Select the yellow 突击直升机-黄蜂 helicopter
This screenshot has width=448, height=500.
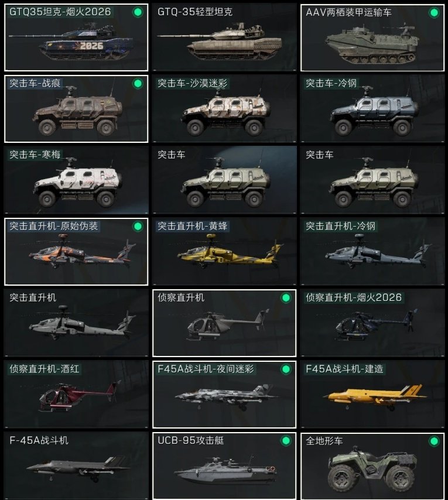(224, 252)
